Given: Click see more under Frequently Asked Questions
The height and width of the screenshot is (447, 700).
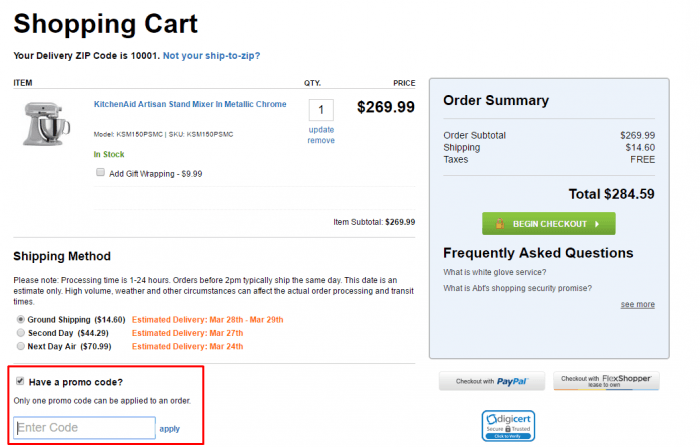Looking at the screenshot, I should 638,305.
